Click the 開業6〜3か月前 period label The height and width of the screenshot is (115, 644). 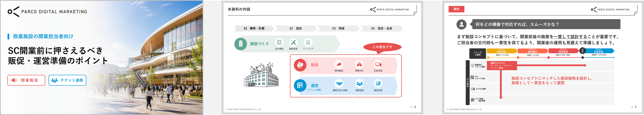tap(533, 55)
